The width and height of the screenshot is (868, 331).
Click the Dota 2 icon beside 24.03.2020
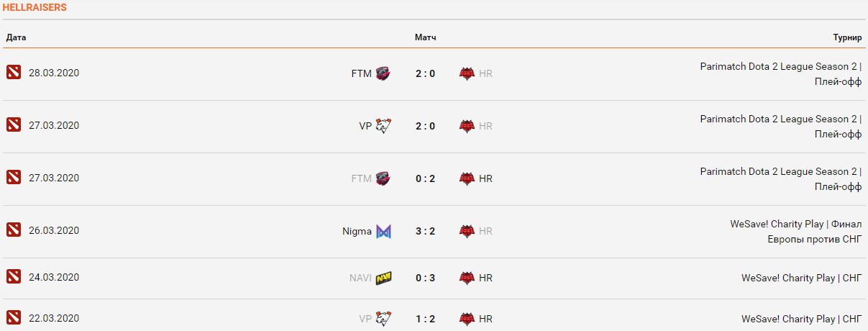14,276
